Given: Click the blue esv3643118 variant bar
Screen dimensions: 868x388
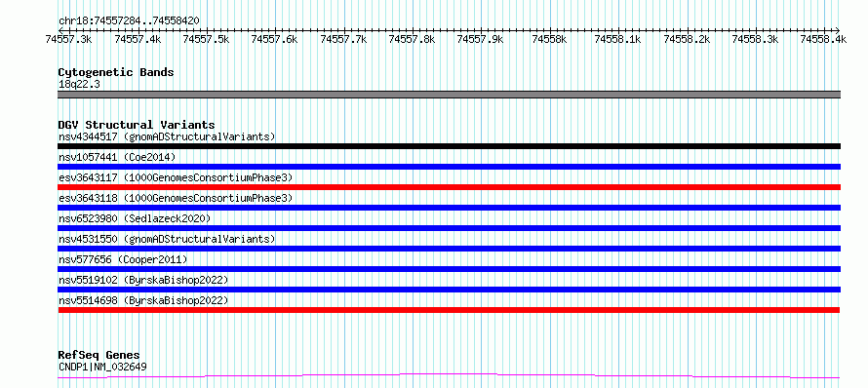Looking at the screenshot, I should pos(449,208).
